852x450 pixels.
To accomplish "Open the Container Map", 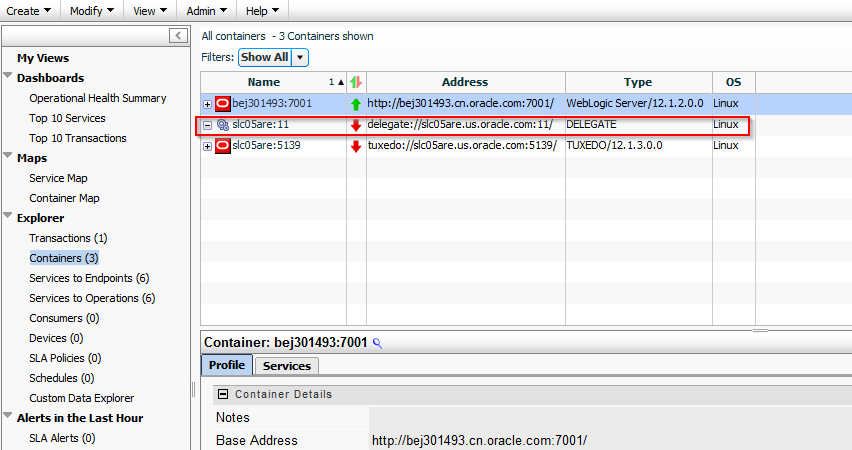I will [x=64, y=198].
